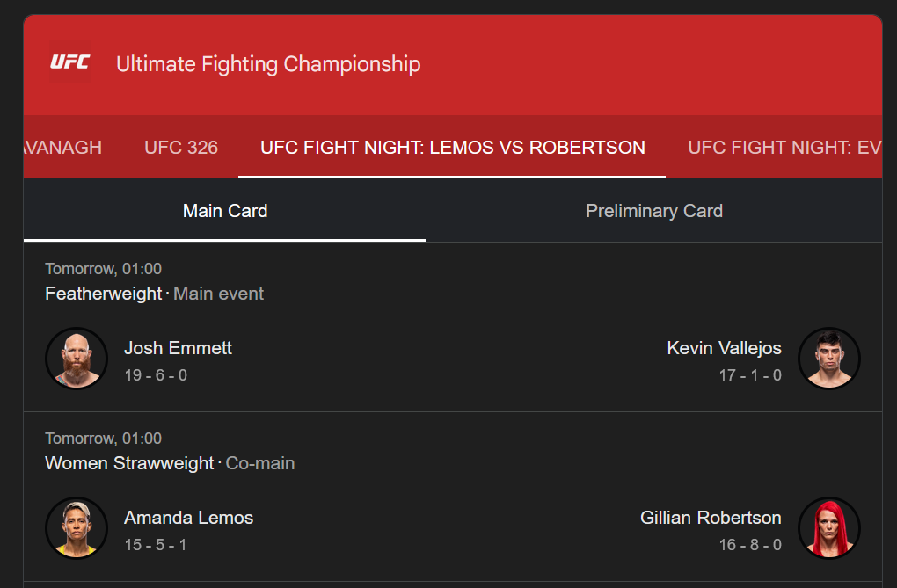The height and width of the screenshot is (588, 897).
Task: Switch to the Main Card tab
Action: click(225, 211)
